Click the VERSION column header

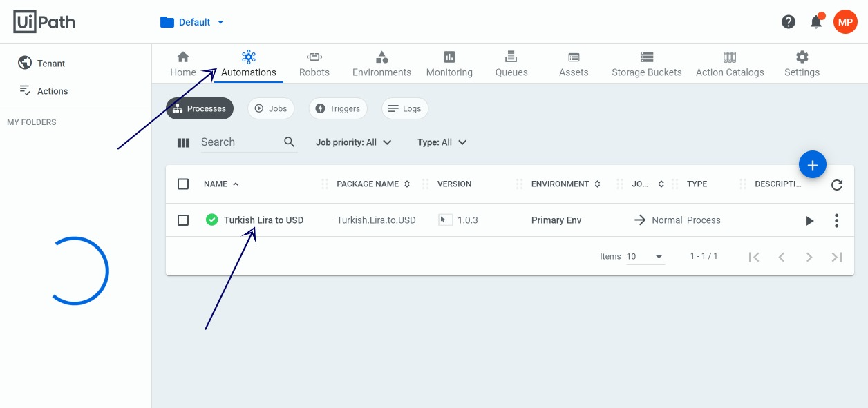454,184
